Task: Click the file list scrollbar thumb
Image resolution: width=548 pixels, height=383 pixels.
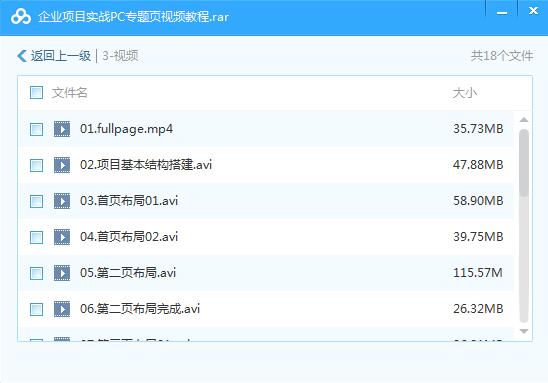Action: click(x=524, y=163)
